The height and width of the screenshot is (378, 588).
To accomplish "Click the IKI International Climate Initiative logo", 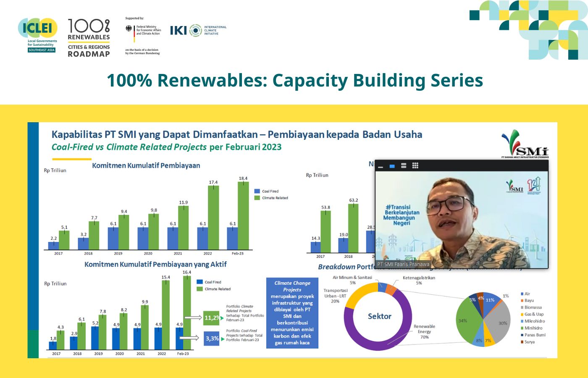I will [198, 30].
